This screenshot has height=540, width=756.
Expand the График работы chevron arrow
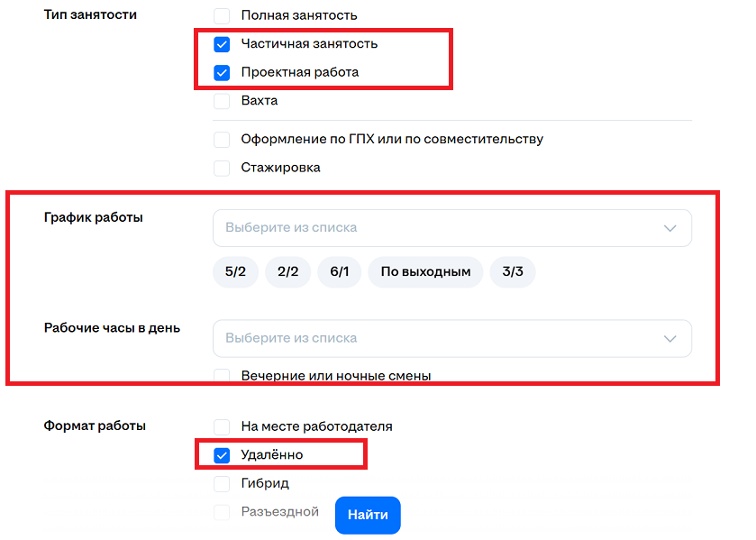pyautogui.click(x=669, y=228)
